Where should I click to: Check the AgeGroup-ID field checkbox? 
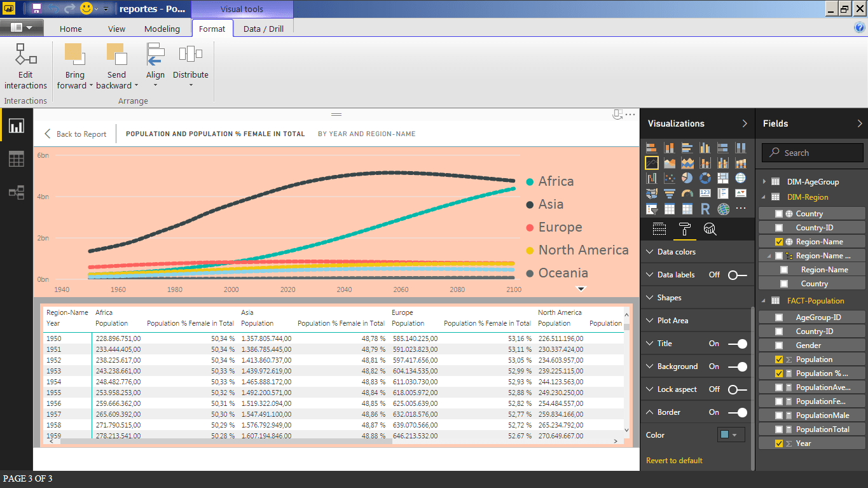click(779, 317)
